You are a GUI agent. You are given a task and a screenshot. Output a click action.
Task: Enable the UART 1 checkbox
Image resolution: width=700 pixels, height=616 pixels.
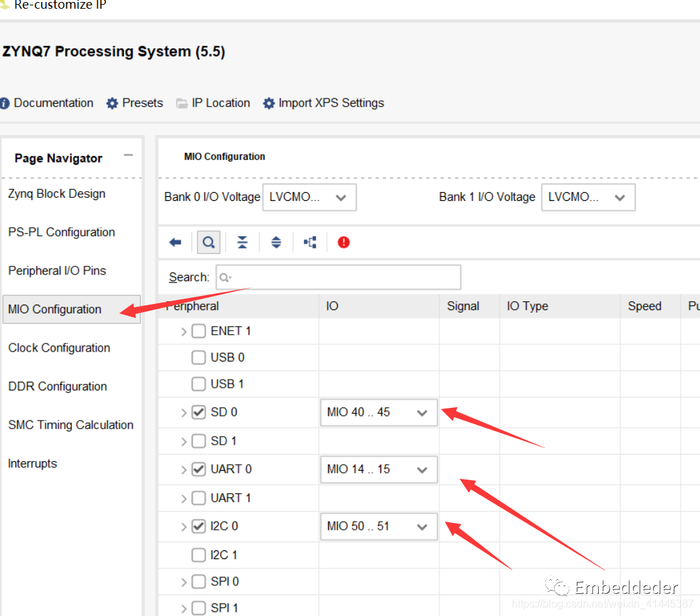pyautogui.click(x=198, y=498)
